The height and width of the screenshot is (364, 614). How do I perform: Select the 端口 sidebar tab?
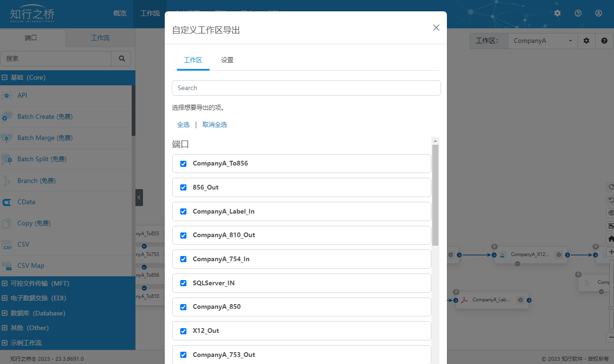click(31, 38)
